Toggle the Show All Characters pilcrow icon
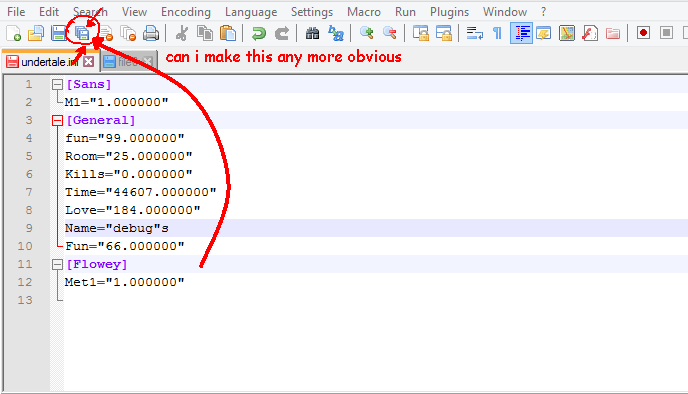The image size is (688, 394). coord(498,33)
